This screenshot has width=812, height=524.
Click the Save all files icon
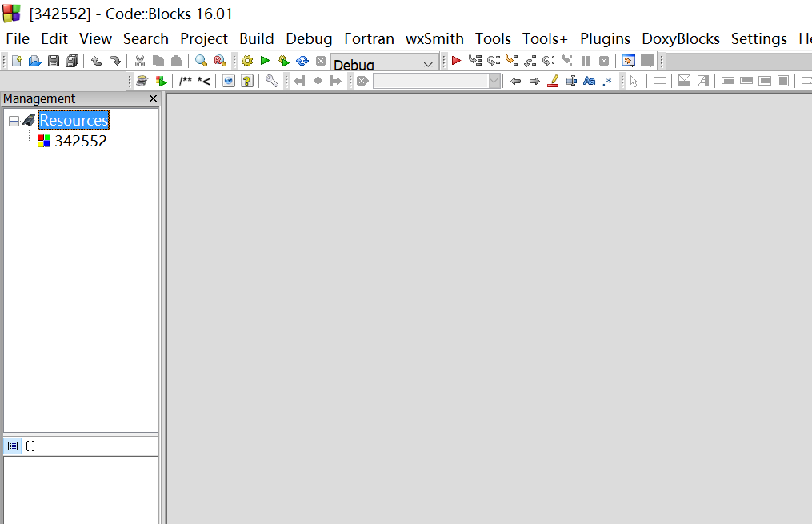click(72, 61)
